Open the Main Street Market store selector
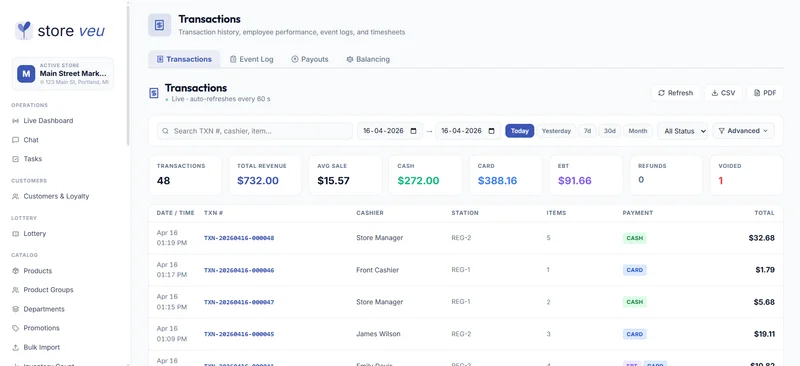 coord(63,74)
